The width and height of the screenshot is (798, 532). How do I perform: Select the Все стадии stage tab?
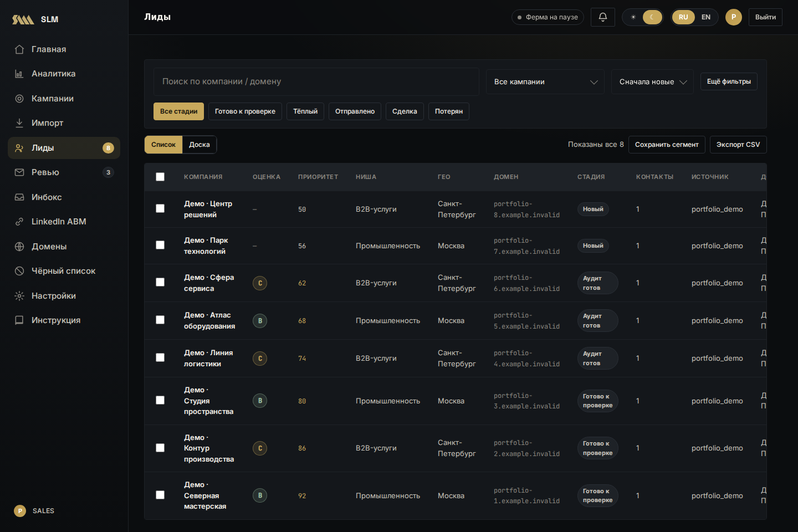pyautogui.click(x=178, y=111)
